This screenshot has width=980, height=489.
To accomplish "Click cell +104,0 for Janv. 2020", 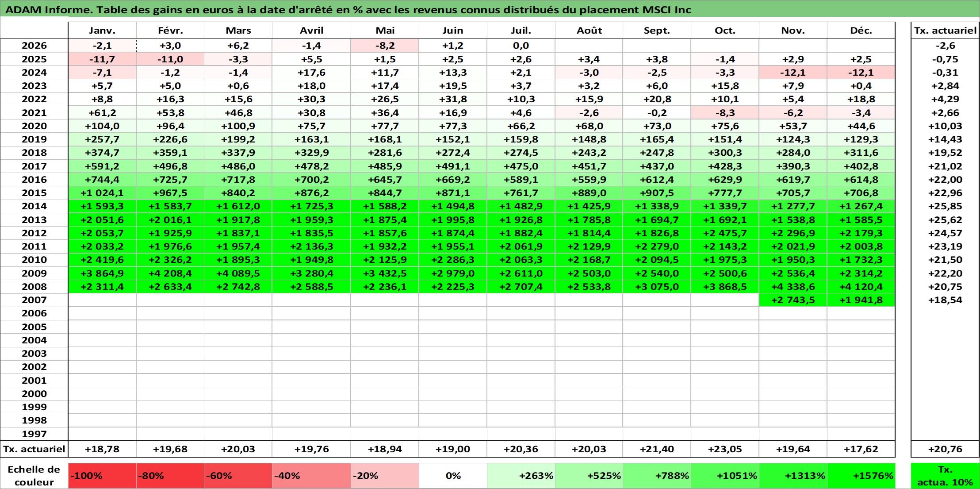I will pyautogui.click(x=102, y=126).
